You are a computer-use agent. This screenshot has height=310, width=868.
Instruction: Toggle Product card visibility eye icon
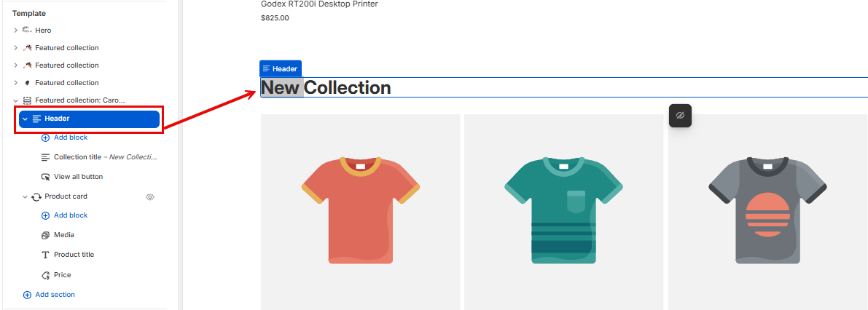click(150, 196)
